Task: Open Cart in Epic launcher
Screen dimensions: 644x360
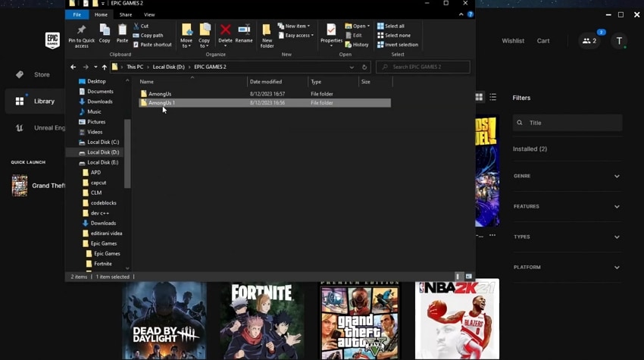Action: click(543, 41)
